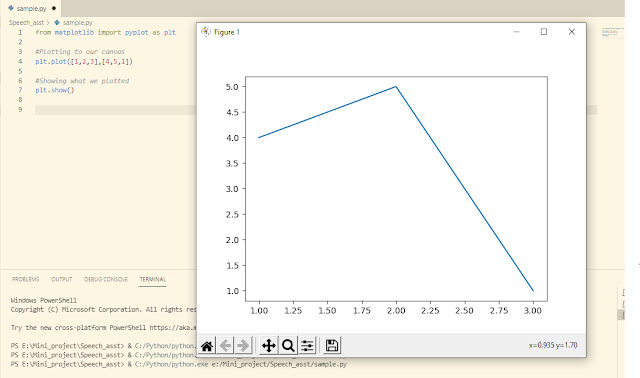Close the Figure 1 window

pyautogui.click(x=571, y=32)
